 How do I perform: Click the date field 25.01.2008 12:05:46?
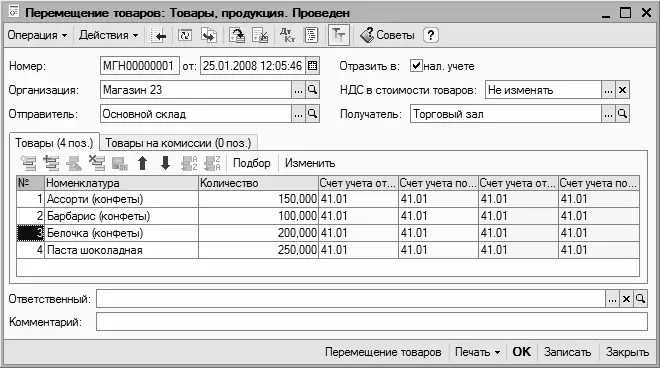253,66
